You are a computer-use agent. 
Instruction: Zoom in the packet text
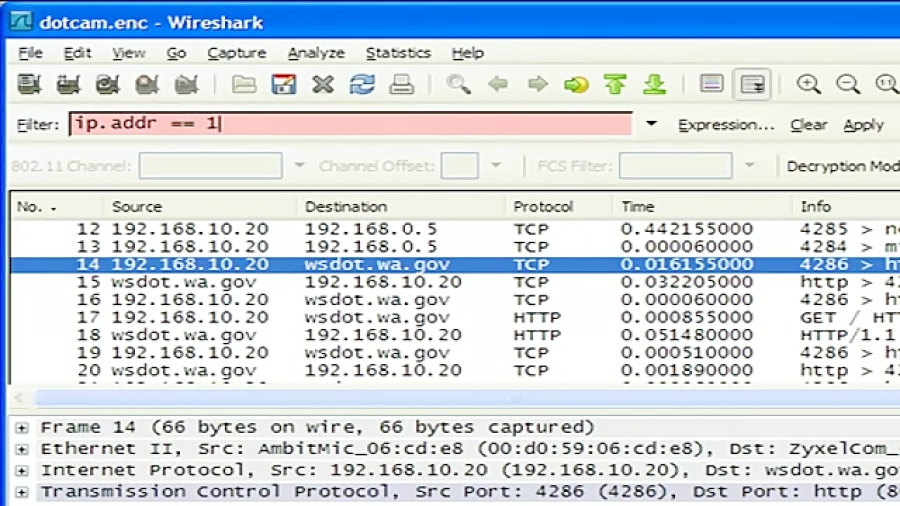[x=808, y=84]
